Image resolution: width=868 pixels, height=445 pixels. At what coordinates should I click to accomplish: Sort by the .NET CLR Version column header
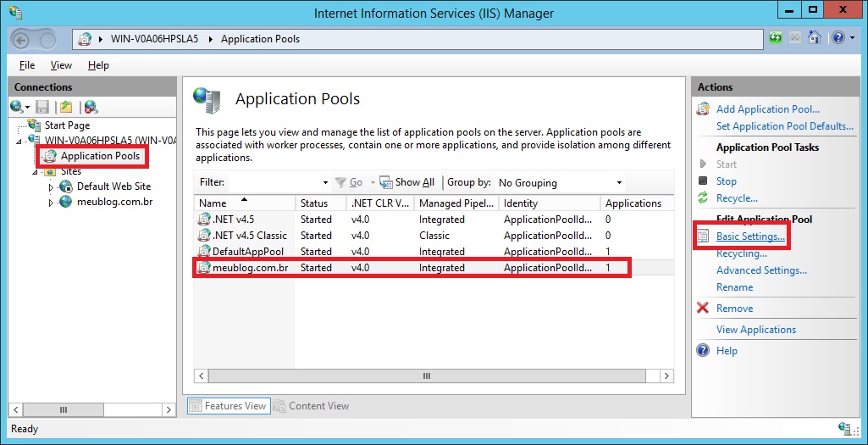click(380, 203)
